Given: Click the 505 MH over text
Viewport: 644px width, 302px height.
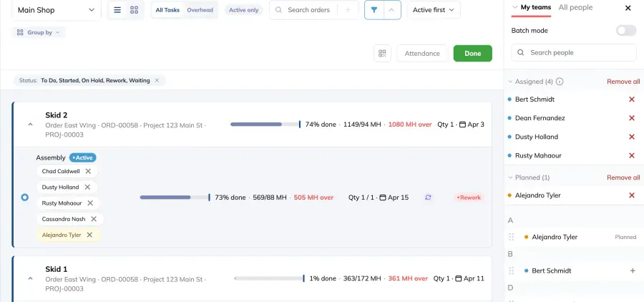Looking at the screenshot, I should coord(314,198).
